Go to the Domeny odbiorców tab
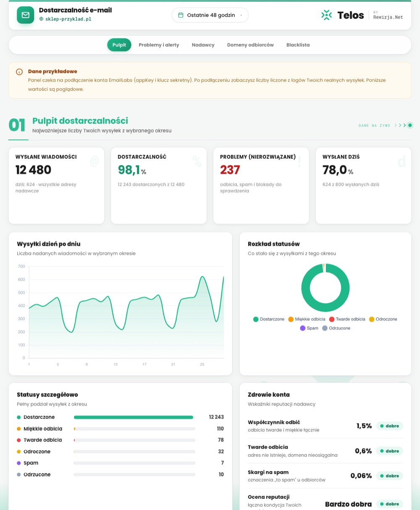Viewport: 420px width, 510px height. click(250, 45)
